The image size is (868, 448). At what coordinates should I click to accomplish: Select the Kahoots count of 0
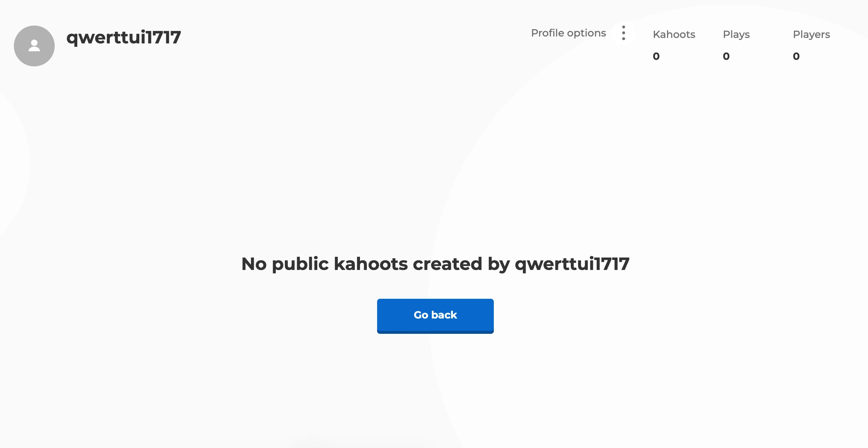click(656, 56)
